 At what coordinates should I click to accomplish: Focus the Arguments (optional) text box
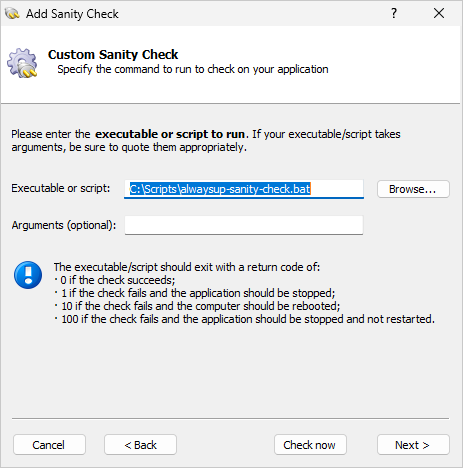[244, 225]
